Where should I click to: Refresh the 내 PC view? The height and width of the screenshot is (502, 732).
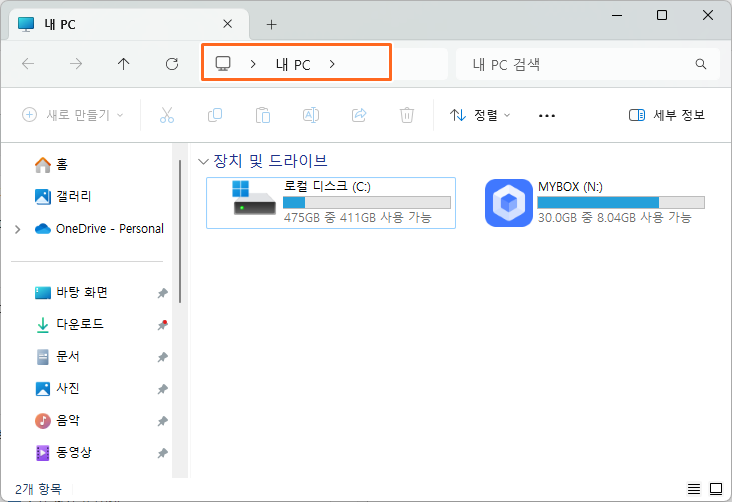click(172, 64)
